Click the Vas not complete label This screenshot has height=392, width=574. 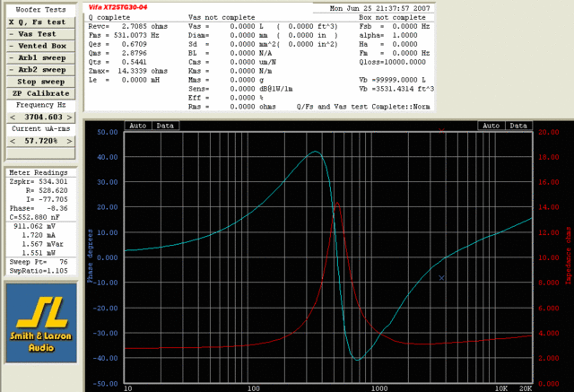[x=222, y=17]
